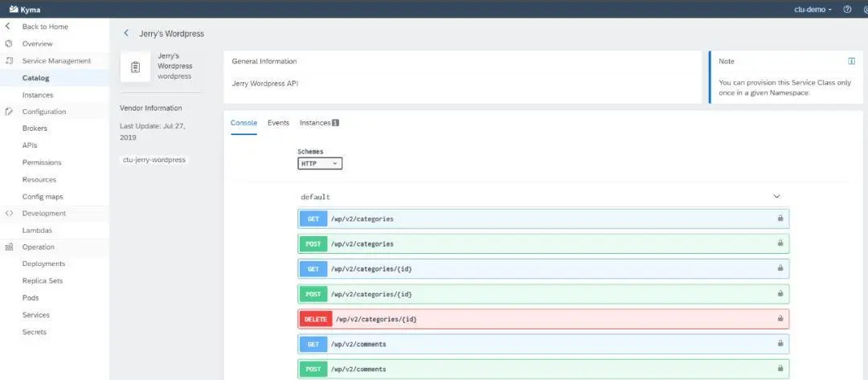
Task: Click the Jerry's Wordpress page title
Action: tap(172, 34)
